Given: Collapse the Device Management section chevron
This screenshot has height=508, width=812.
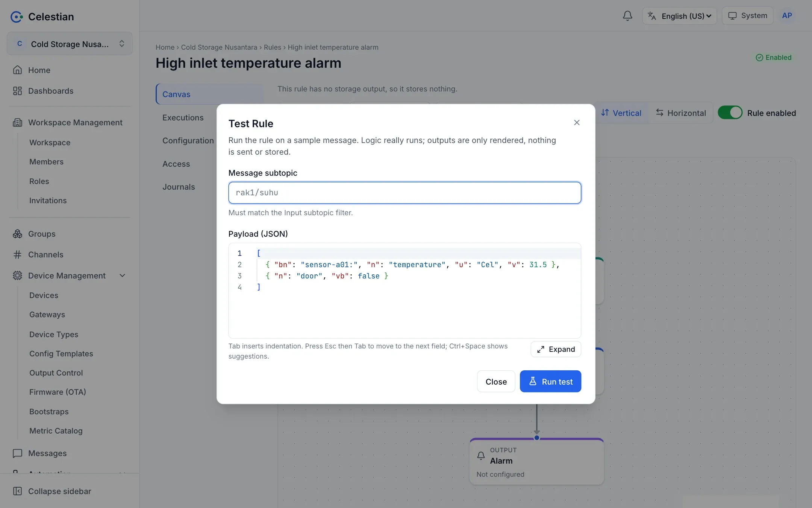Looking at the screenshot, I should pos(122,275).
